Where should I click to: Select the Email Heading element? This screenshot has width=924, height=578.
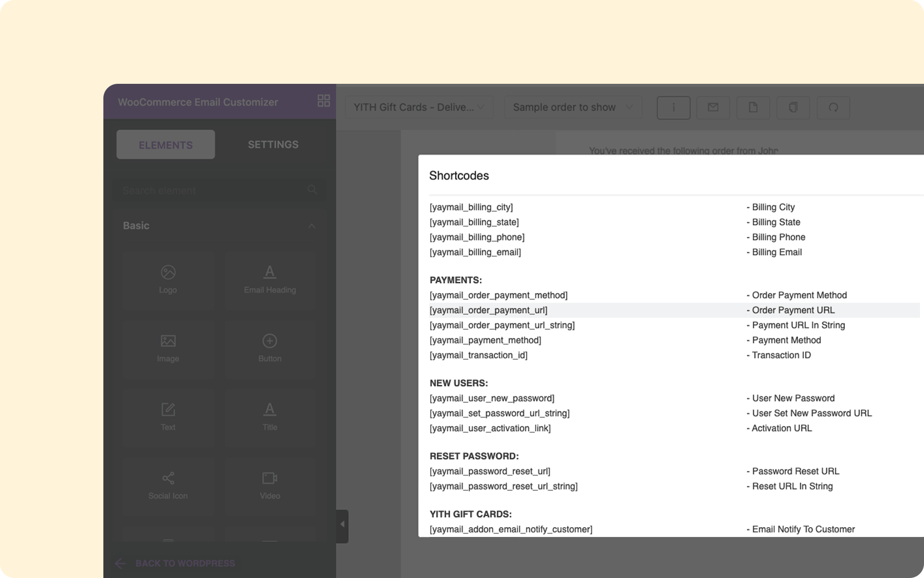[270, 280]
